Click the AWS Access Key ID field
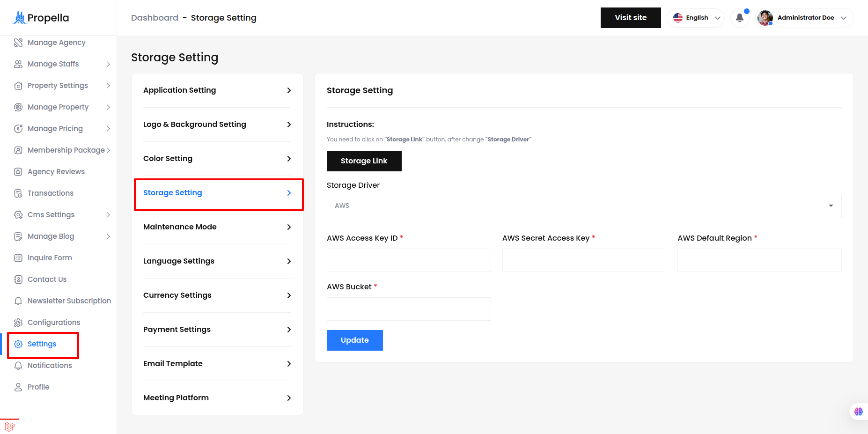 [409, 260]
